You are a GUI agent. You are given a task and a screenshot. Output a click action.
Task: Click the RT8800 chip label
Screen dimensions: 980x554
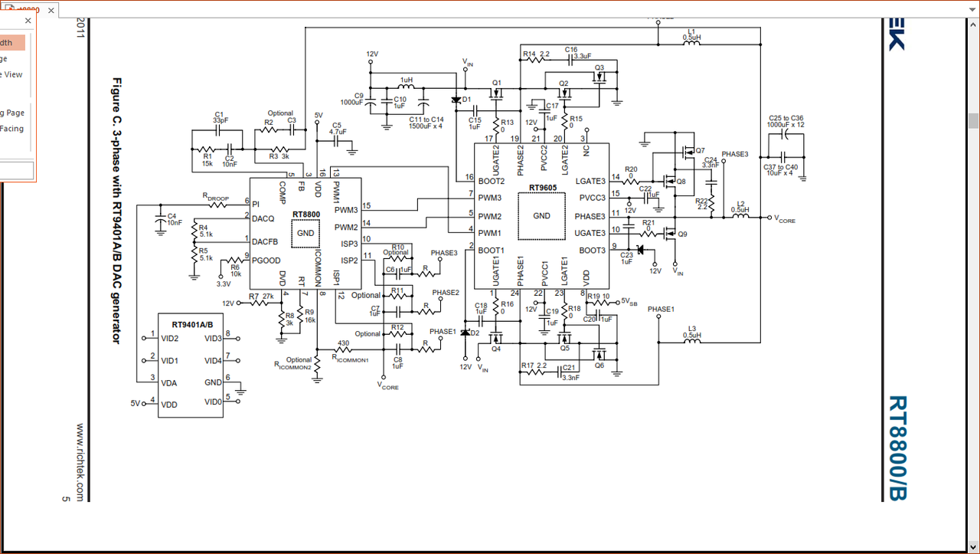[x=305, y=215]
